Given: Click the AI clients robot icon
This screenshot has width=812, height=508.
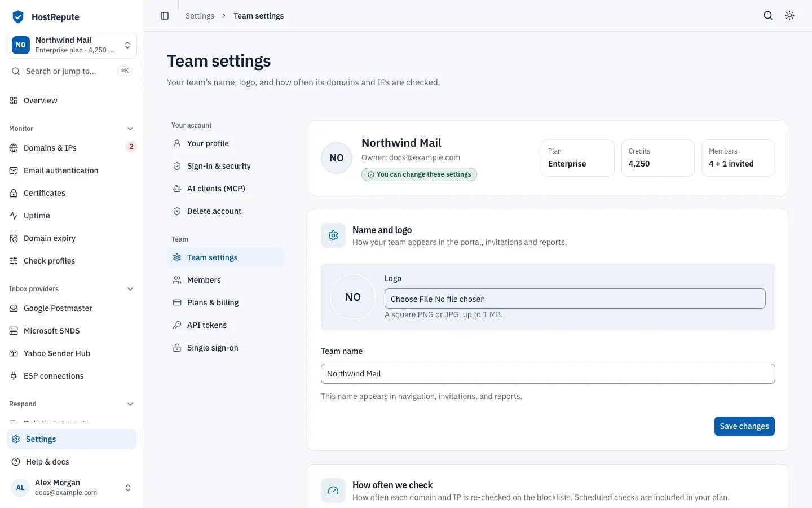Looking at the screenshot, I should point(177,189).
